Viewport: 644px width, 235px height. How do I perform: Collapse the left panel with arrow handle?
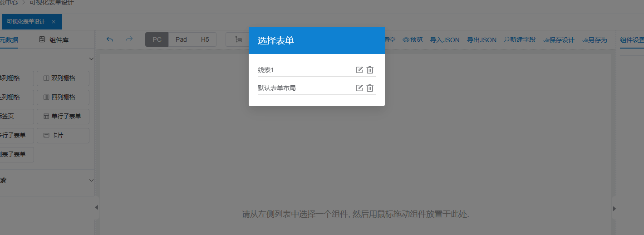point(96,208)
